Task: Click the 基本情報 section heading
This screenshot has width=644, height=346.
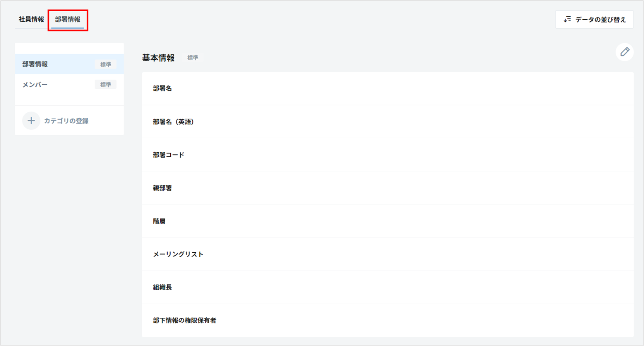Action: point(158,58)
